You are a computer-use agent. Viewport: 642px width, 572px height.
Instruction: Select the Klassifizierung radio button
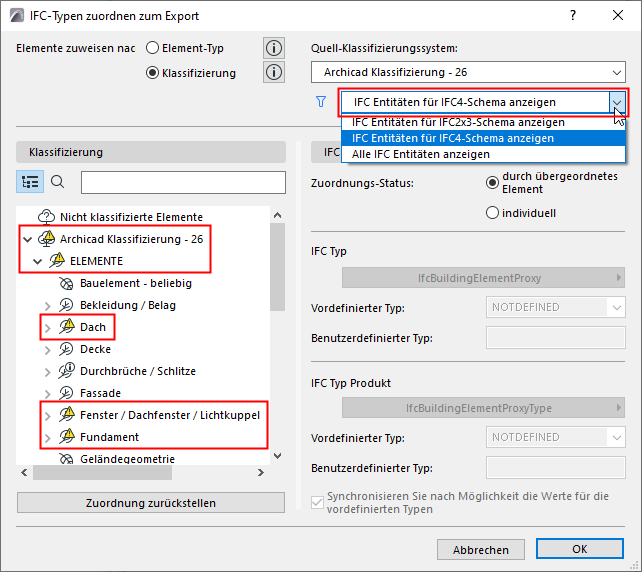(x=152, y=73)
